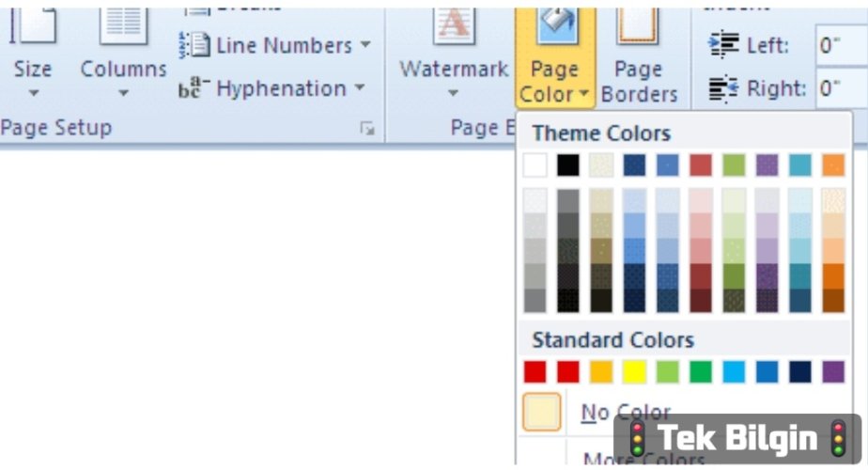Open More Colors menu entry
868x470 pixels.
tap(643, 459)
